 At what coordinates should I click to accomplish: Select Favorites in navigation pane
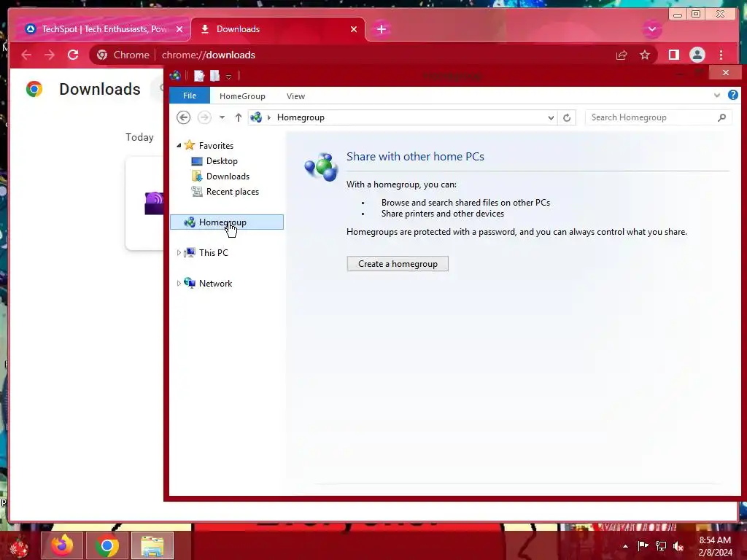[x=216, y=146]
